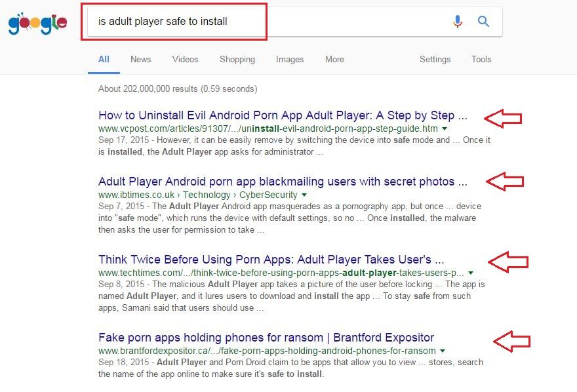Click the red arrow beside vcpost result
This screenshot has width=577, height=392.
pos(503,119)
